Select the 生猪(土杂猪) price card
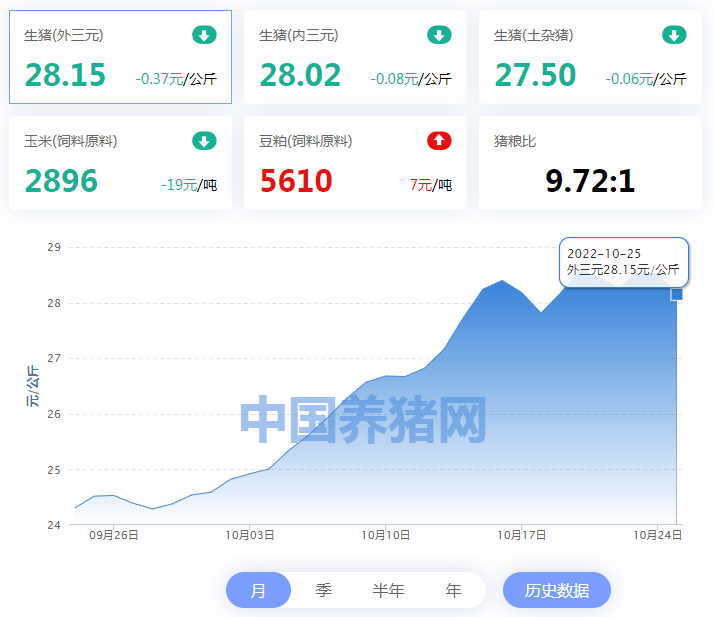 point(590,57)
